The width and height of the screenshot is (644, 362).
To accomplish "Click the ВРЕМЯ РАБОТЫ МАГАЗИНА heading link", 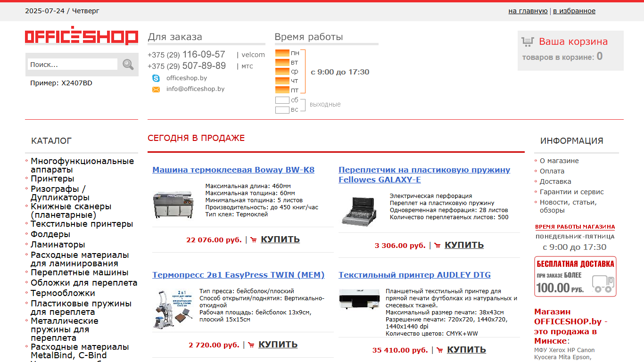I will pos(575,227).
